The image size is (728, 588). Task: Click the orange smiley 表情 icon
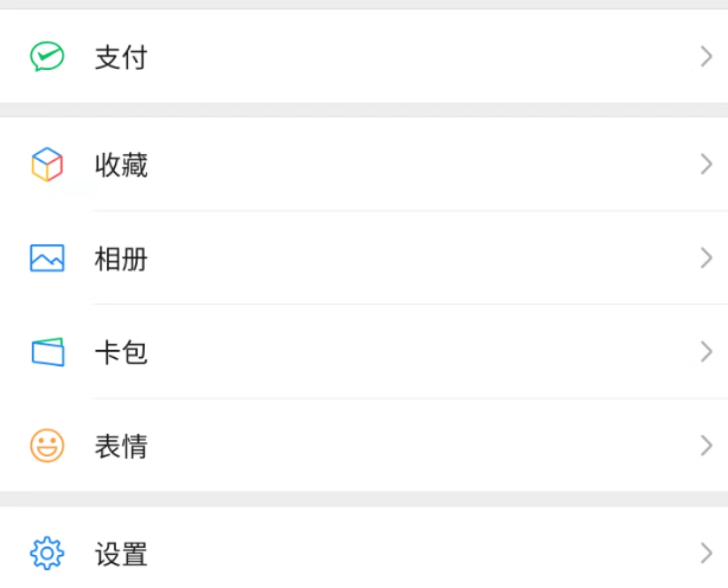point(47,445)
